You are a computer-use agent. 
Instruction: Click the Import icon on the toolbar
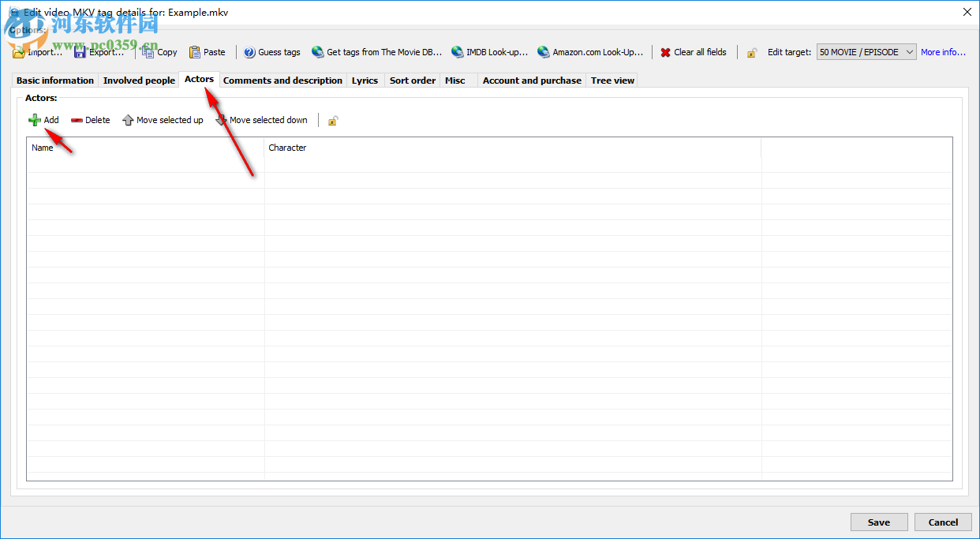[18, 52]
